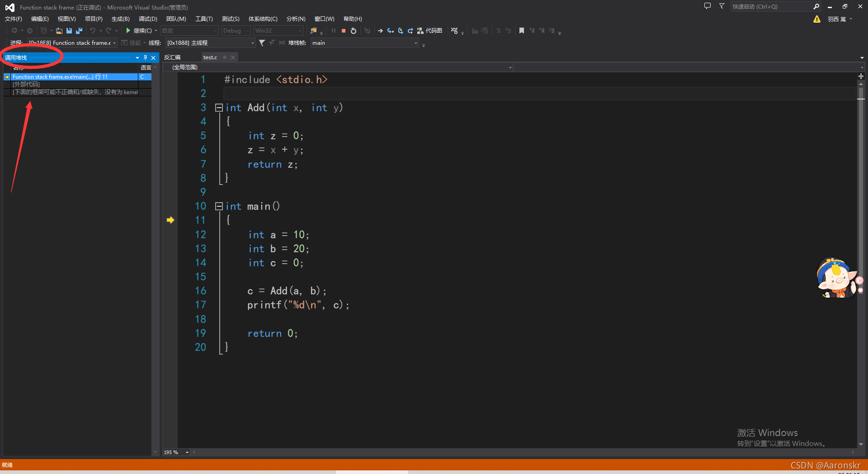The image size is (868, 474).
Task: Click the Language (语言) column header
Action: (x=145, y=67)
